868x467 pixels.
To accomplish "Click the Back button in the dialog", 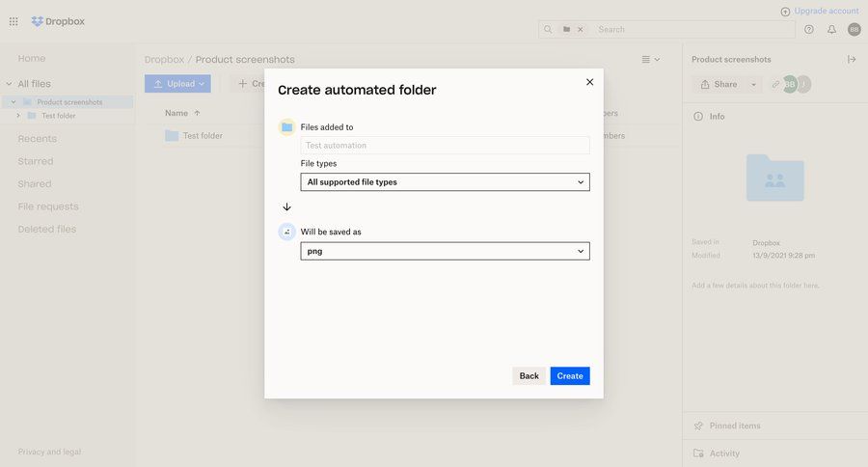I will tap(529, 375).
